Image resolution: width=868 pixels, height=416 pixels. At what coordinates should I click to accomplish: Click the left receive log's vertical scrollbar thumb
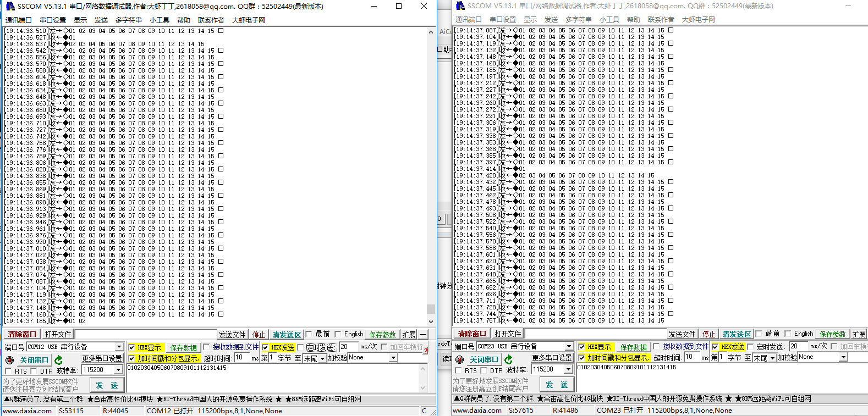coord(431,309)
